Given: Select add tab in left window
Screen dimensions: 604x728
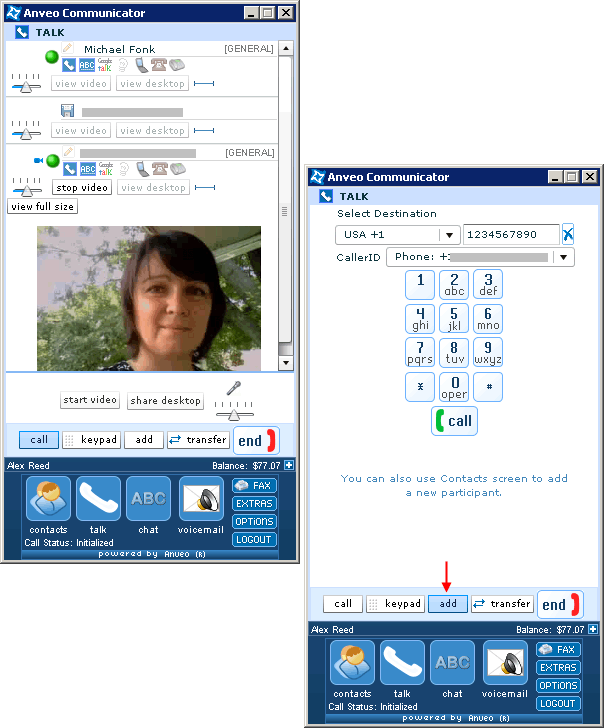Looking at the screenshot, I should coord(144,440).
